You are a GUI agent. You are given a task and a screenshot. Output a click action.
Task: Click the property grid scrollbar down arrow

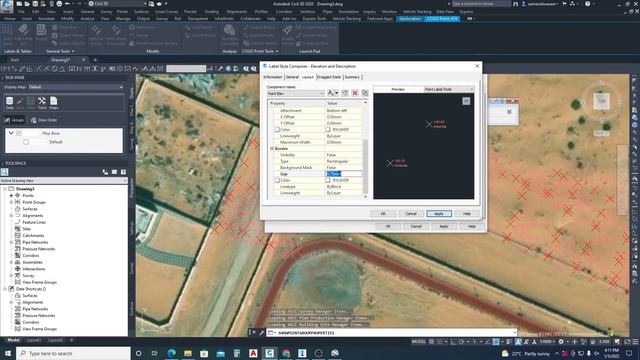tap(365, 197)
